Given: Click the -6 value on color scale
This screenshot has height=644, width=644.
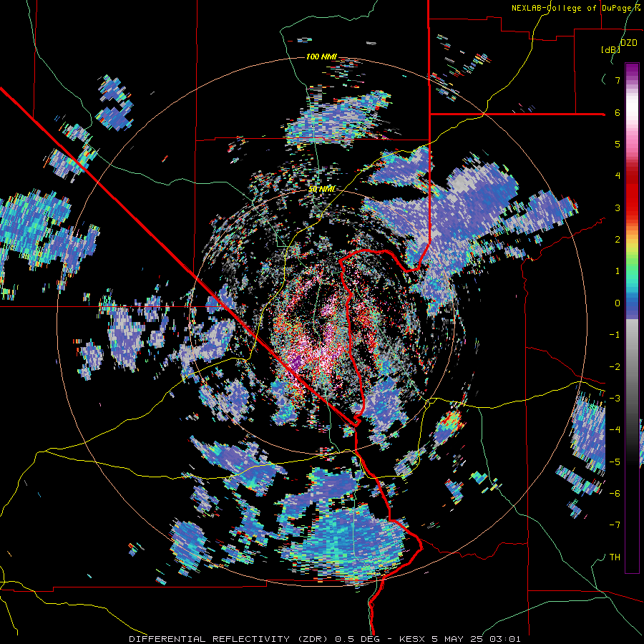Looking at the screenshot, I should pyautogui.click(x=615, y=494).
